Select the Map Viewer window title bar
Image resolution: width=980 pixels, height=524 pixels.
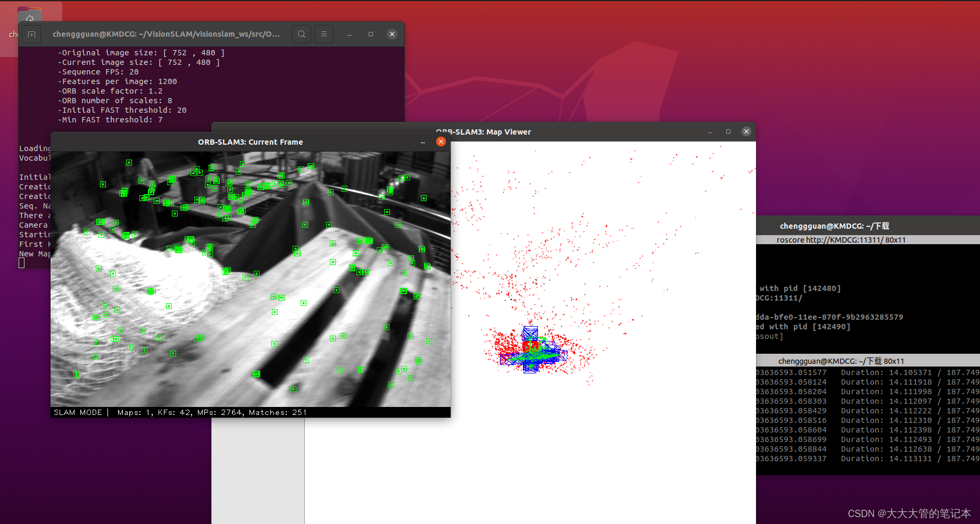click(483, 132)
